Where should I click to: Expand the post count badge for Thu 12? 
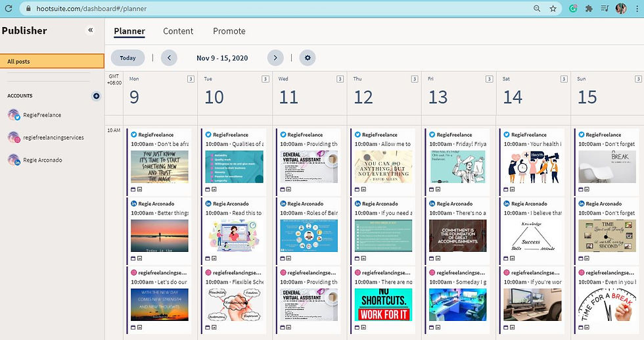coord(415,79)
